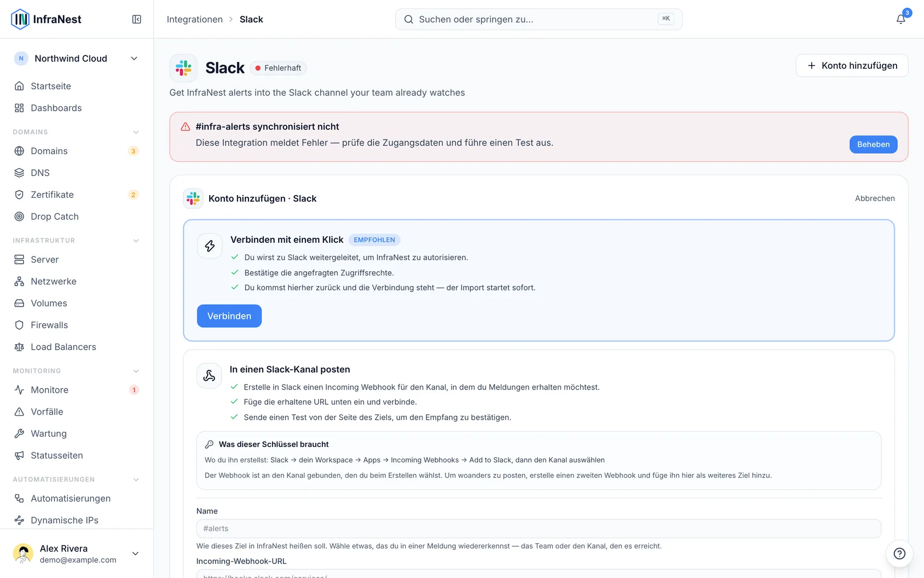Click the Dynamische IPs icon
This screenshot has width=924, height=578.
(x=19, y=520)
